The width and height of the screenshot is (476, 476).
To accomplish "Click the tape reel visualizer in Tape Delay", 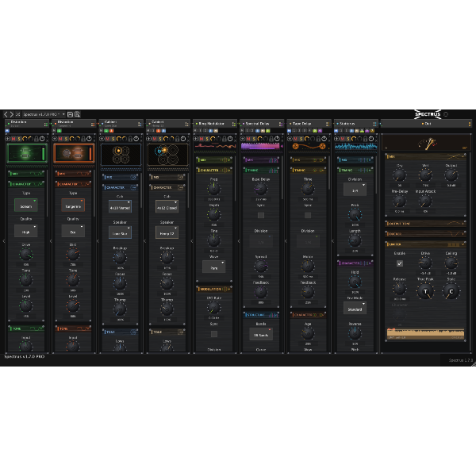I will coord(309,147).
